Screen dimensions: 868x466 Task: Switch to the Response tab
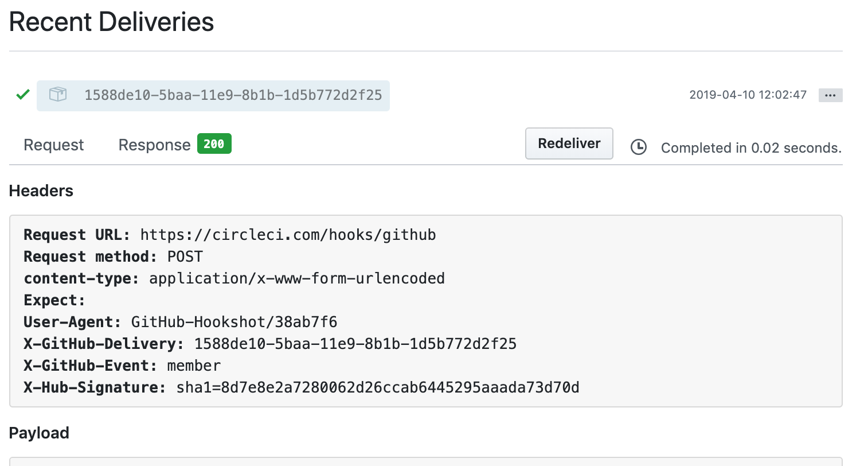tap(154, 145)
